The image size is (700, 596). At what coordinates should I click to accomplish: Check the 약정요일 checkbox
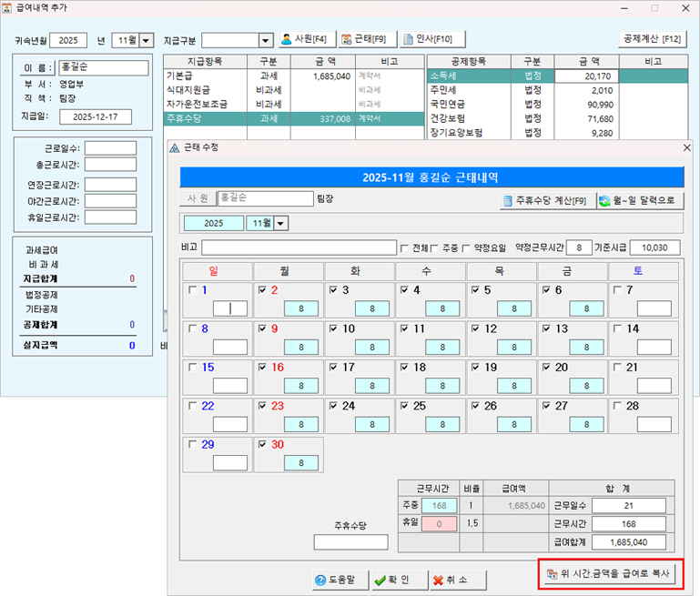point(466,248)
